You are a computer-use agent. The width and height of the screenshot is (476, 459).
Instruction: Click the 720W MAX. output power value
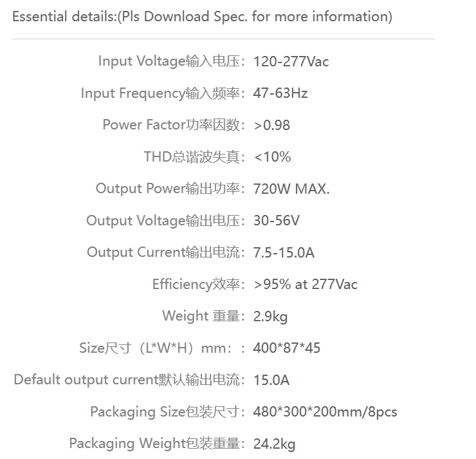click(x=291, y=189)
